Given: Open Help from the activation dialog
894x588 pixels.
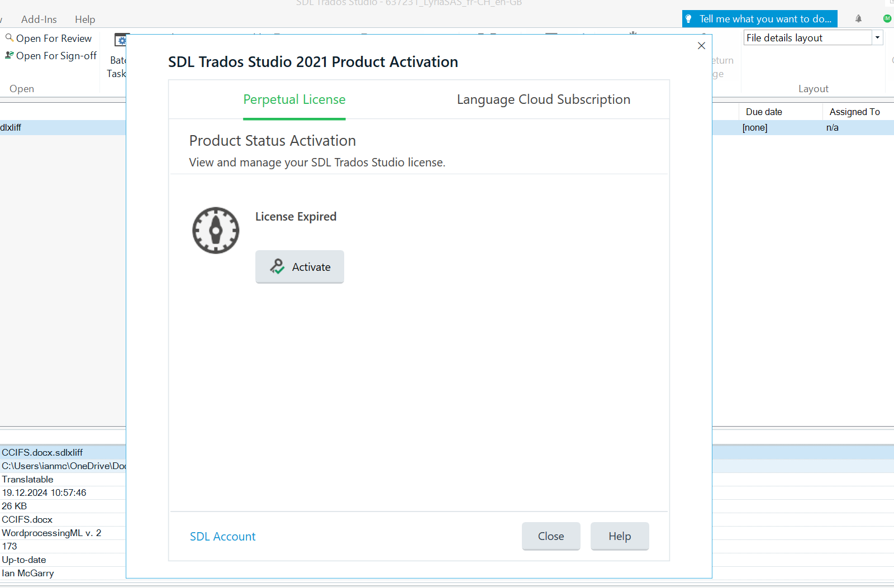Looking at the screenshot, I should point(620,536).
